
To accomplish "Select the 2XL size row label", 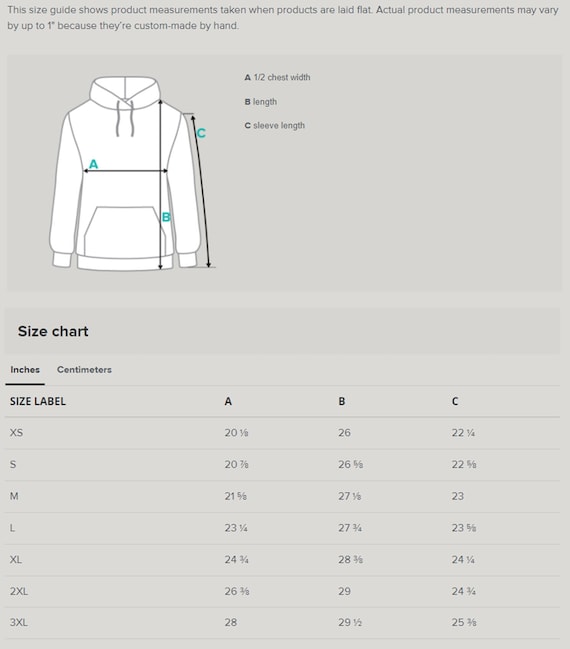I will click(x=19, y=591).
